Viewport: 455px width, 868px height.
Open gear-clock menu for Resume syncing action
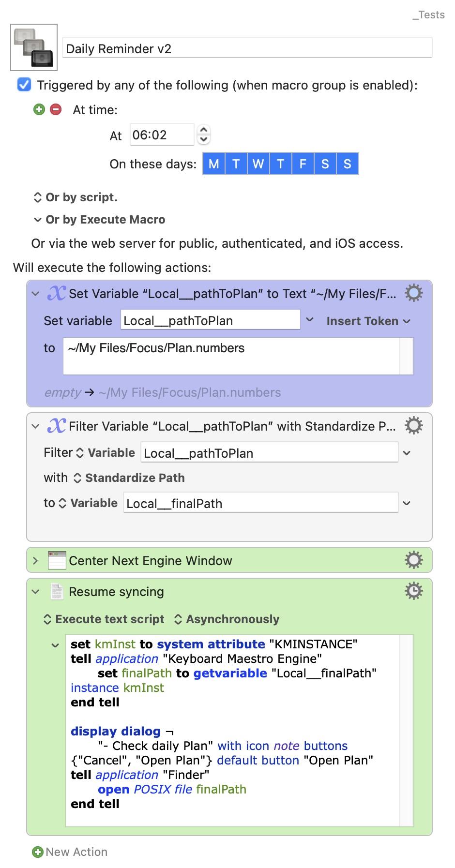(x=413, y=591)
